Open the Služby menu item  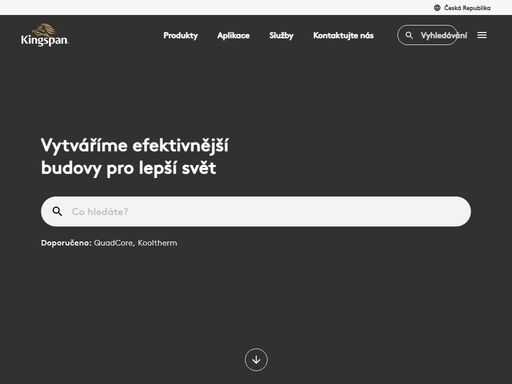[x=281, y=35]
